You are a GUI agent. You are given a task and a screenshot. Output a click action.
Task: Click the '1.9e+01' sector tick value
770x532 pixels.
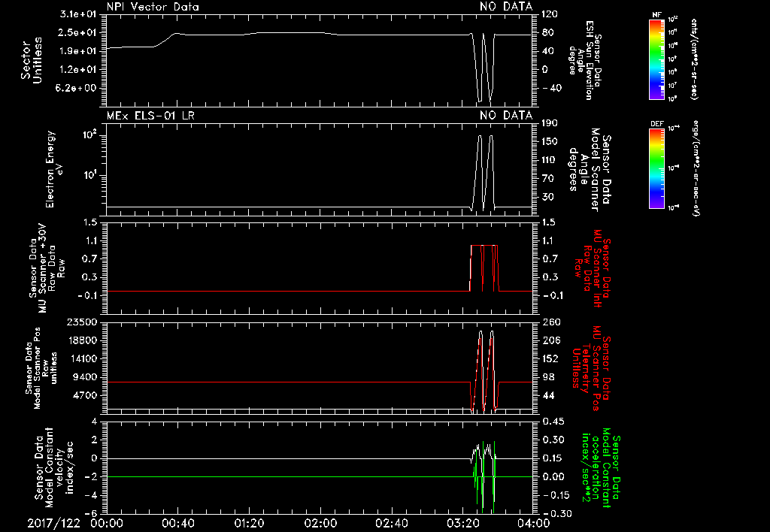tap(78, 51)
